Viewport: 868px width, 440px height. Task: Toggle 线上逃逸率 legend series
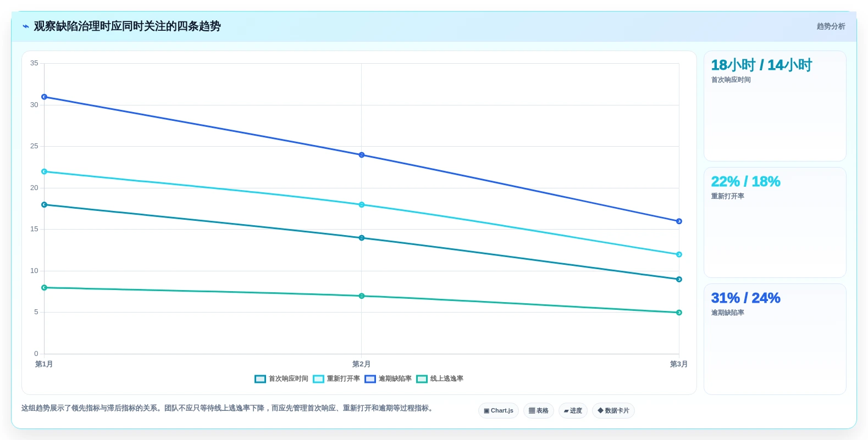tap(440, 378)
